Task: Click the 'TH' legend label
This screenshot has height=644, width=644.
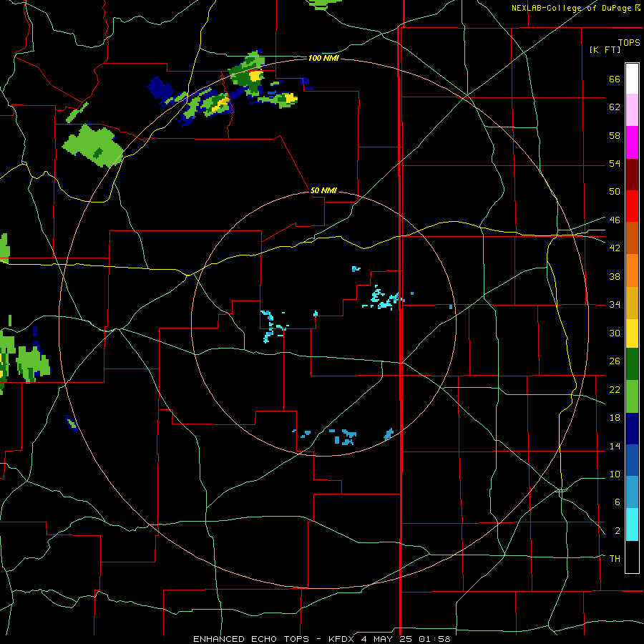Action: pos(615,558)
